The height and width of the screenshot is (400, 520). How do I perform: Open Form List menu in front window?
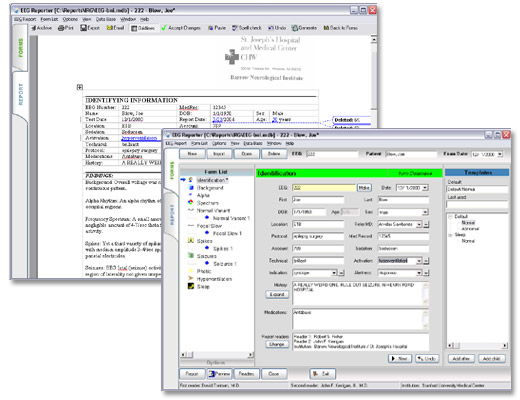click(199, 143)
